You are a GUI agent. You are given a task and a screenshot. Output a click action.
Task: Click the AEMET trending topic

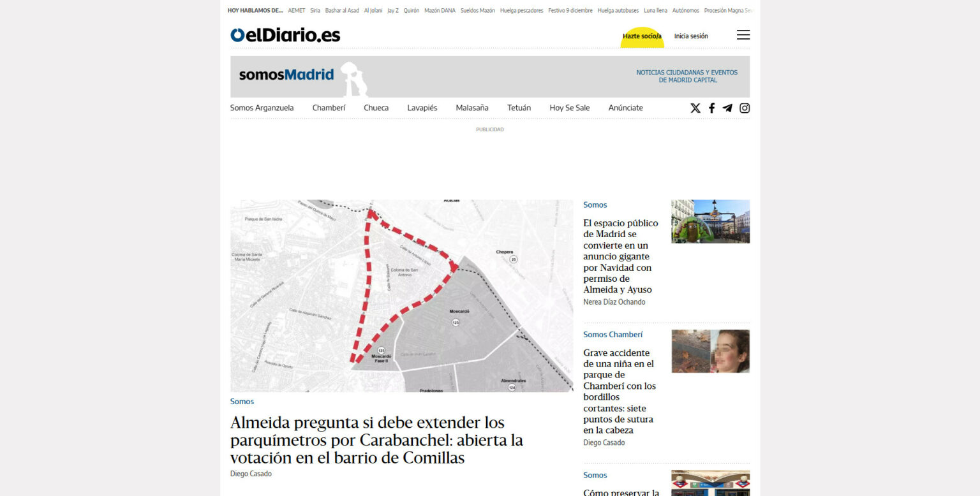click(296, 10)
